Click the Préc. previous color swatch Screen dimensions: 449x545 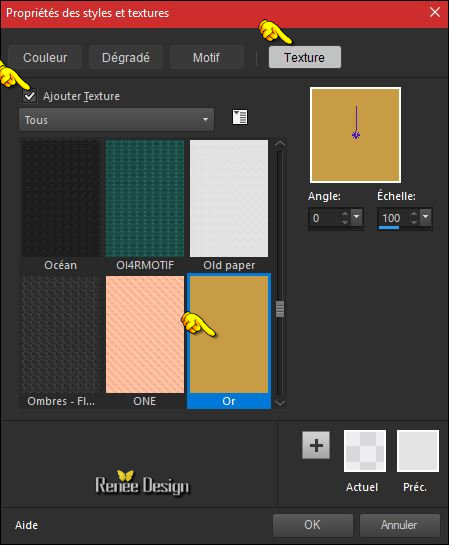pos(418,451)
